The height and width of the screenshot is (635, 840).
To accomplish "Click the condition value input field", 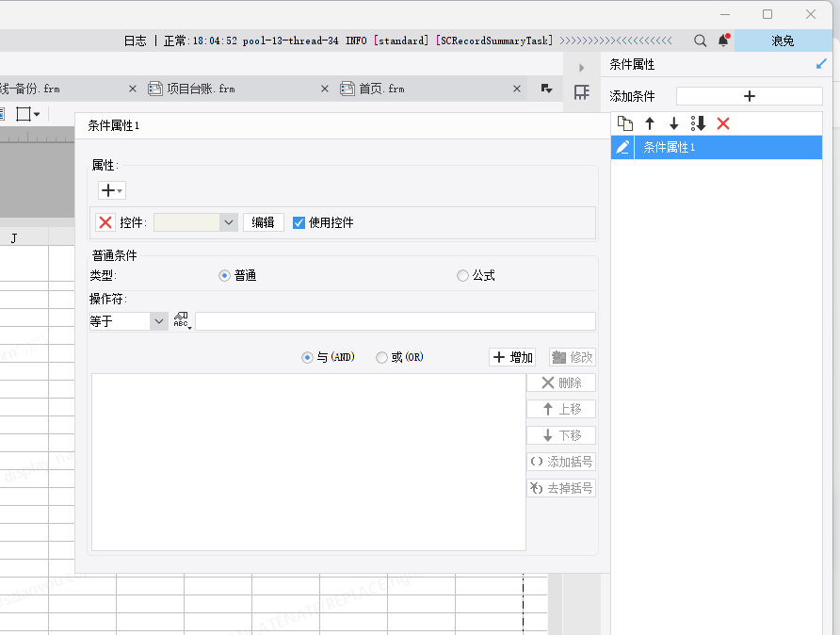I will click(396, 321).
